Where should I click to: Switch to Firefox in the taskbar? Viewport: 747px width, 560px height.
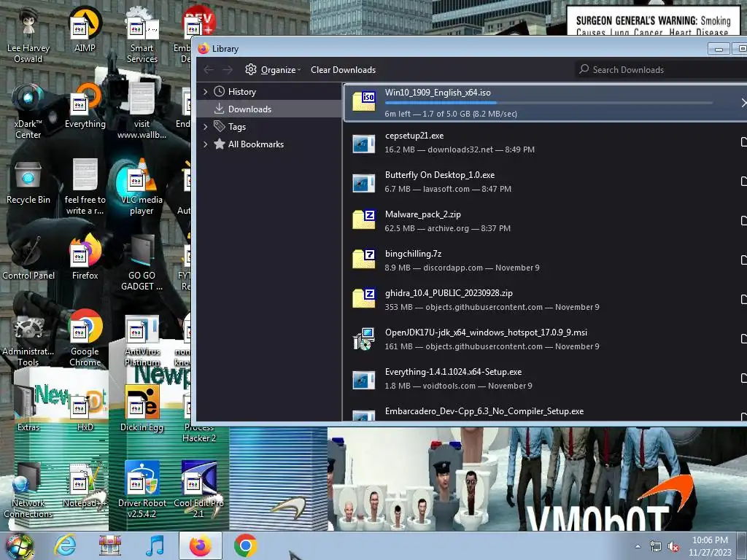click(x=200, y=545)
